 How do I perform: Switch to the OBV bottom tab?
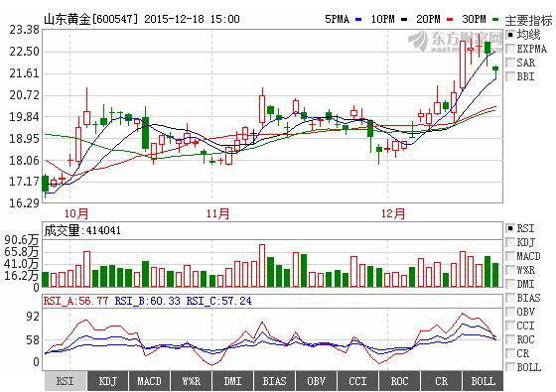click(x=316, y=381)
